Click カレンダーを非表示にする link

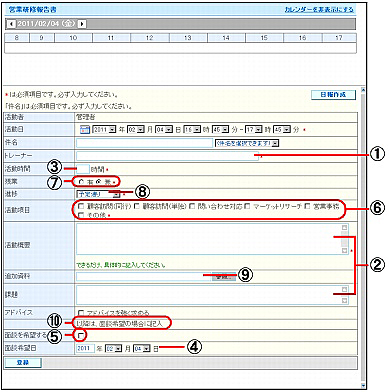(x=319, y=9)
